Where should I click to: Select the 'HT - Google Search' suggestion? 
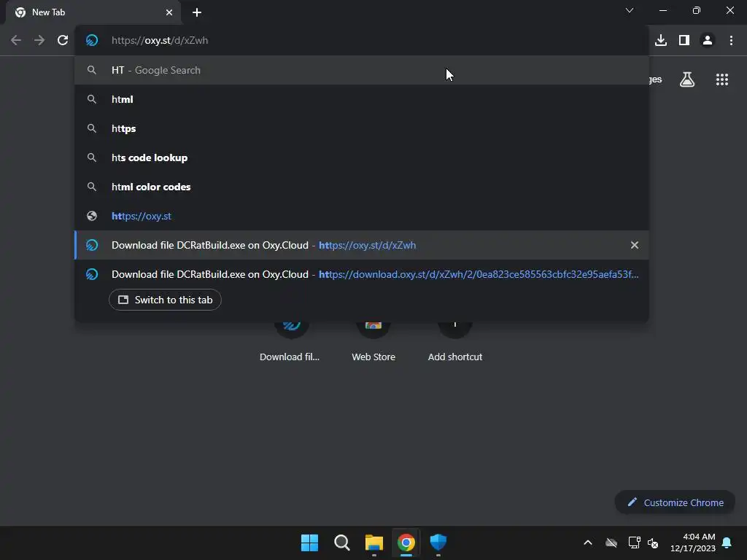(362, 70)
